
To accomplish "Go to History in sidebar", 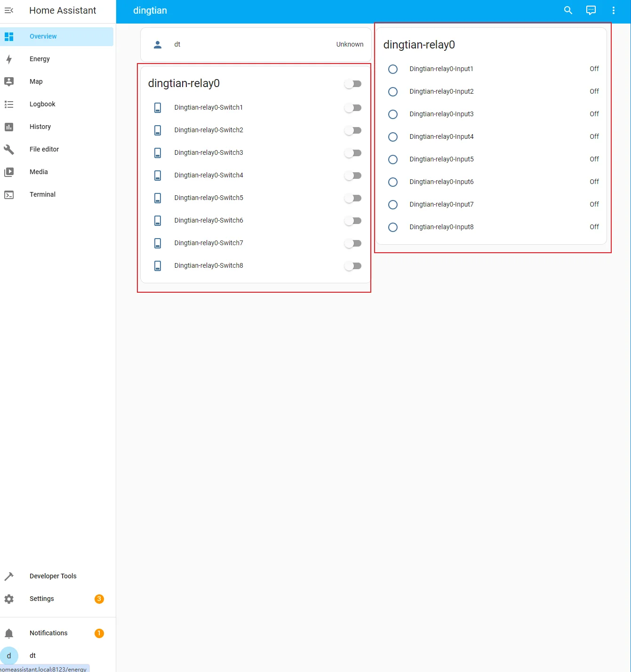I will 40,127.
